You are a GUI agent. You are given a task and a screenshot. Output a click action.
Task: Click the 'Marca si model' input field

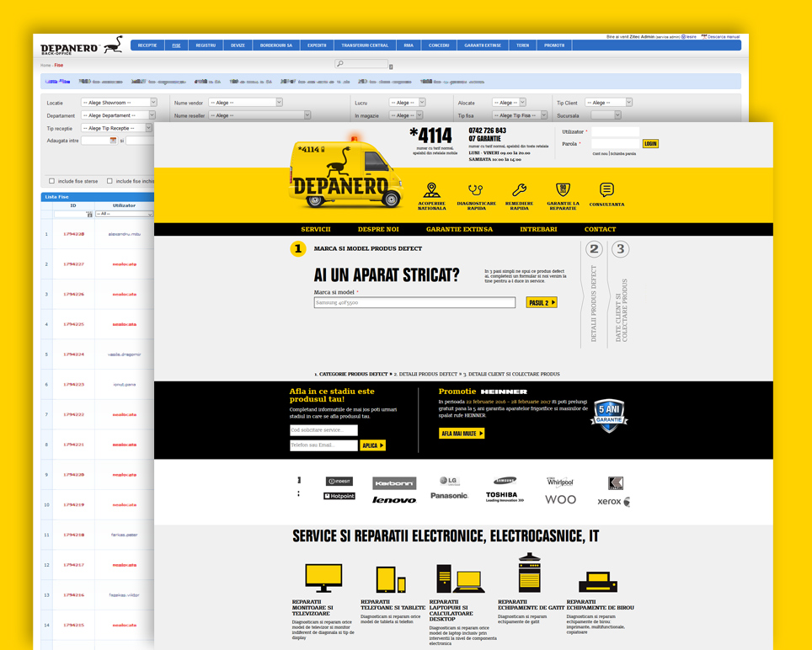coord(414,302)
